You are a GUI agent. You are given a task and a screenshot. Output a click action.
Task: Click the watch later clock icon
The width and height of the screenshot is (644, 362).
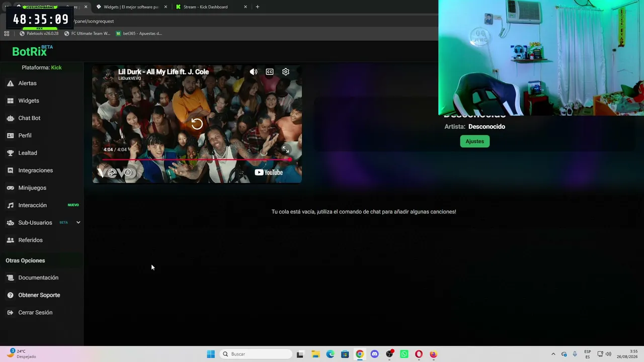[x=128, y=172]
